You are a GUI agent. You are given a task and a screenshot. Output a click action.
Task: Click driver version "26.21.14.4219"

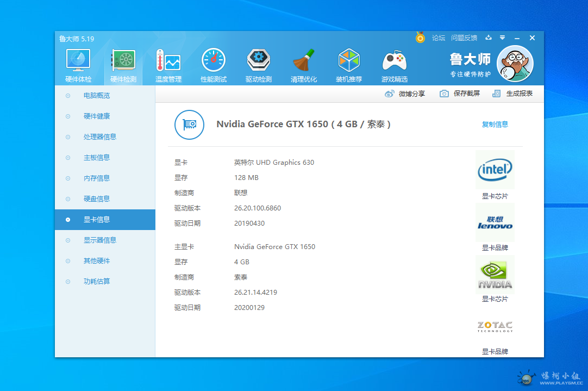[256, 293]
